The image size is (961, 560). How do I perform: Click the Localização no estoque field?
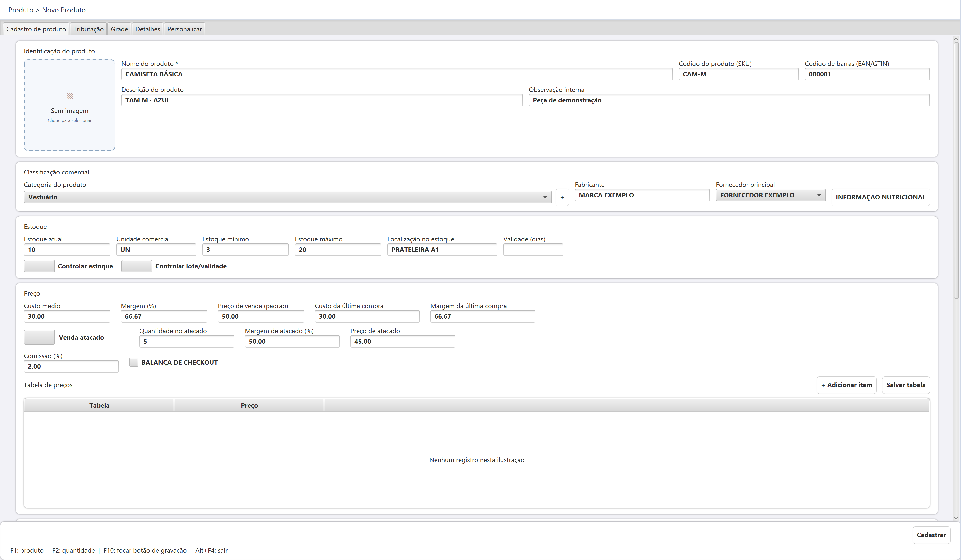pos(442,250)
